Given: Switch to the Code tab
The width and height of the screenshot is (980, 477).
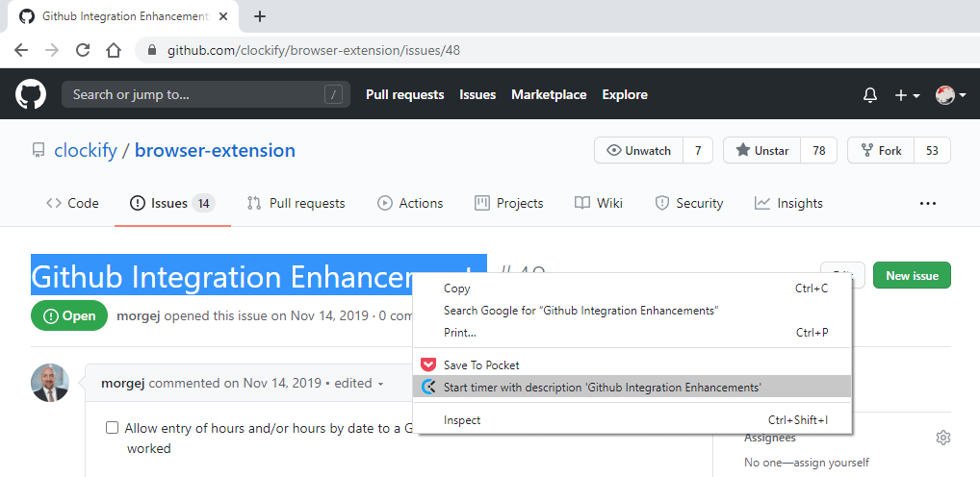Looking at the screenshot, I should [x=72, y=204].
